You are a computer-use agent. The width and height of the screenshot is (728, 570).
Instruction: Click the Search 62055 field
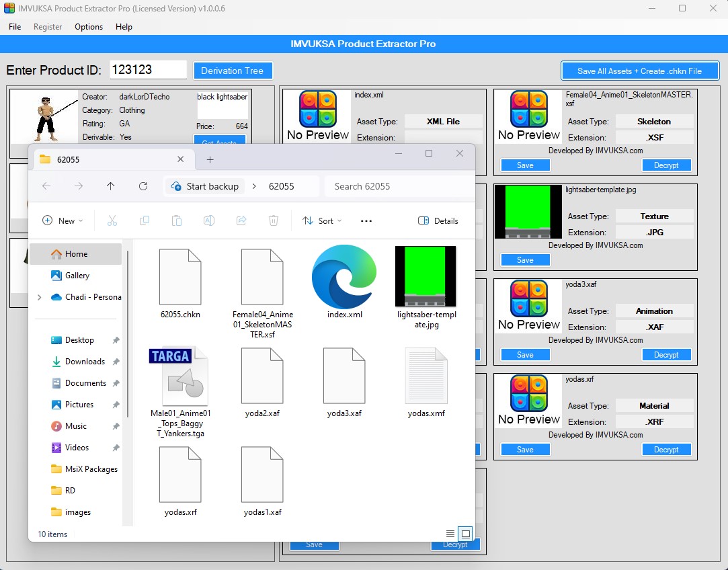(399, 186)
